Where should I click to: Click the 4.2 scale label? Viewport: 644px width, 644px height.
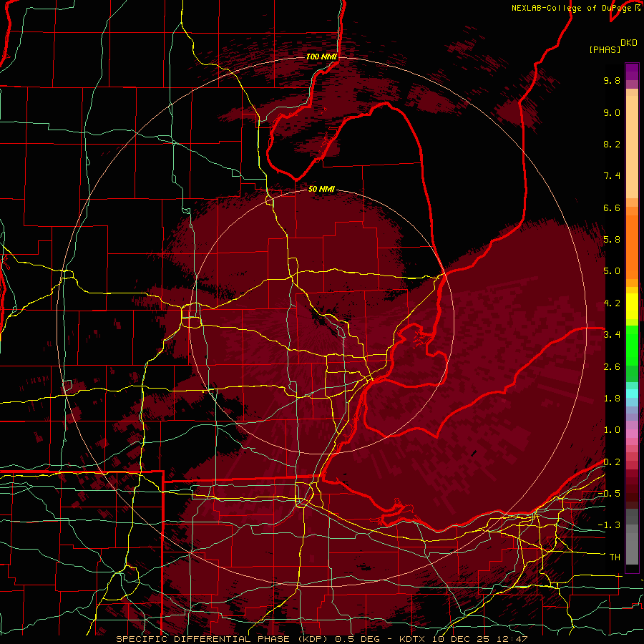pyautogui.click(x=612, y=303)
